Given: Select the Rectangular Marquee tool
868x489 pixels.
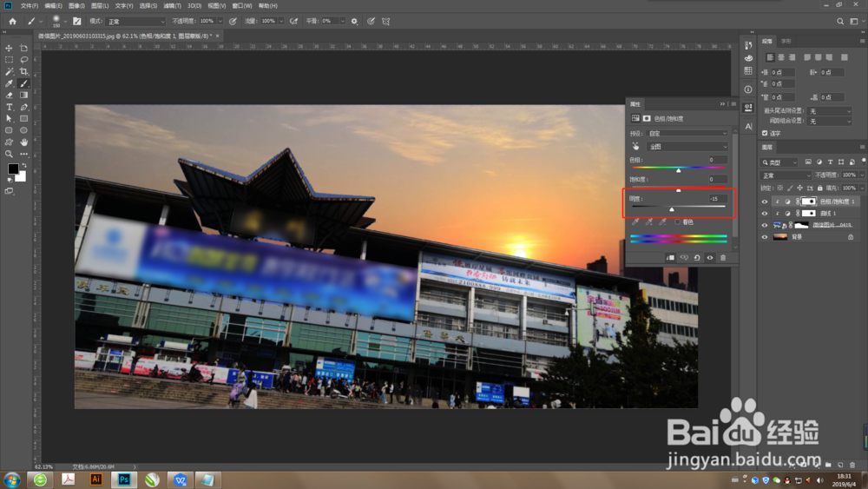Looking at the screenshot, I should coord(9,60).
